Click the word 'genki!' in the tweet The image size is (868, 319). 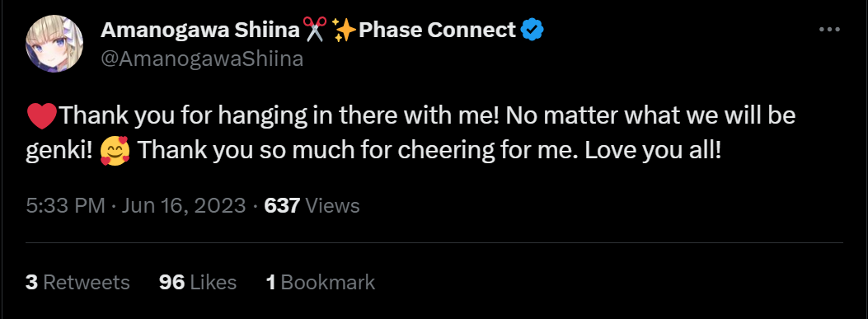pyautogui.click(x=59, y=151)
